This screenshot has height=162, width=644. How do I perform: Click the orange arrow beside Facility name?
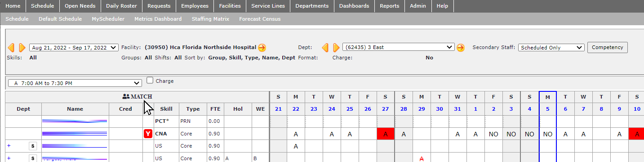click(262, 48)
